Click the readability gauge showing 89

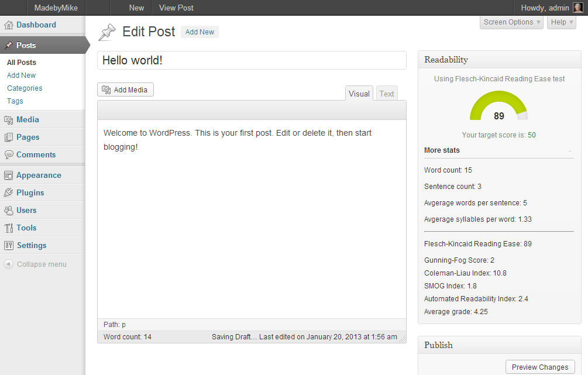click(498, 106)
